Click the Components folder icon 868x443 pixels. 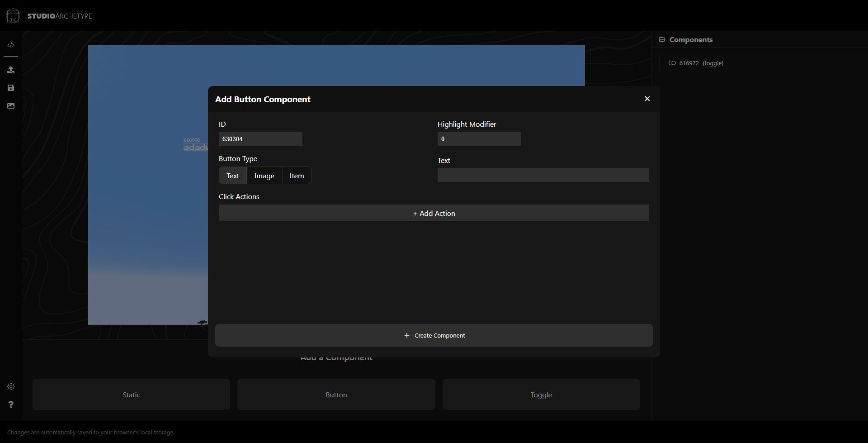662,39
